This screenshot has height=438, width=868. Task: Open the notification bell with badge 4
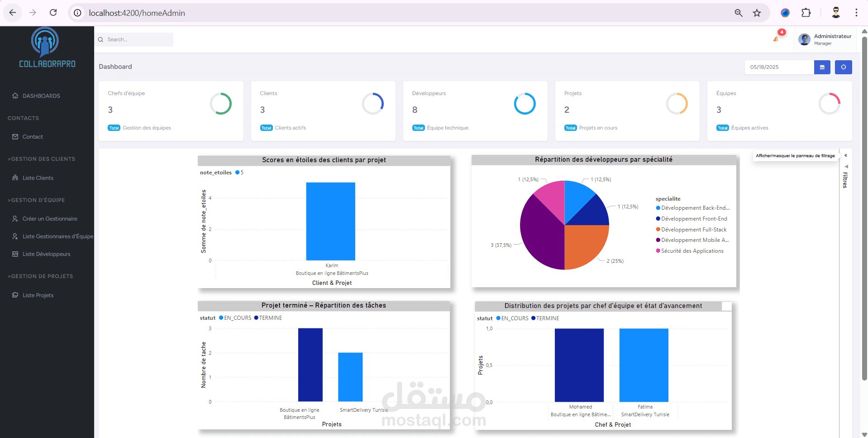777,39
